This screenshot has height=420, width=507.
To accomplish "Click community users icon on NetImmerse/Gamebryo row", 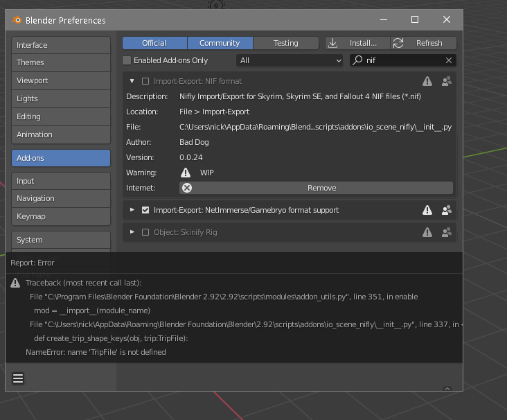I will [447, 210].
